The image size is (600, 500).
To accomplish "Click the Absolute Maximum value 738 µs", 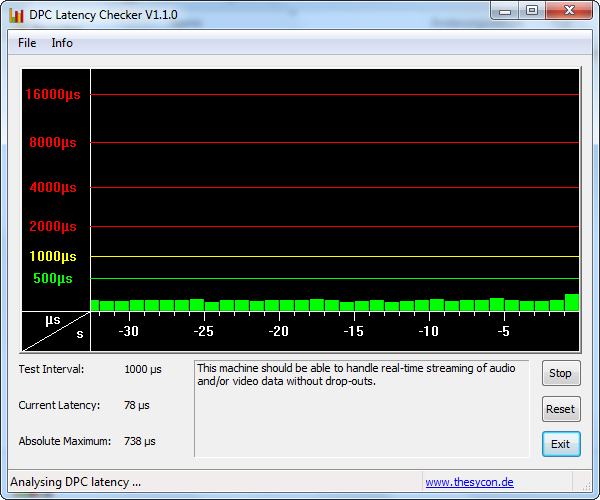I will point(140,441).
